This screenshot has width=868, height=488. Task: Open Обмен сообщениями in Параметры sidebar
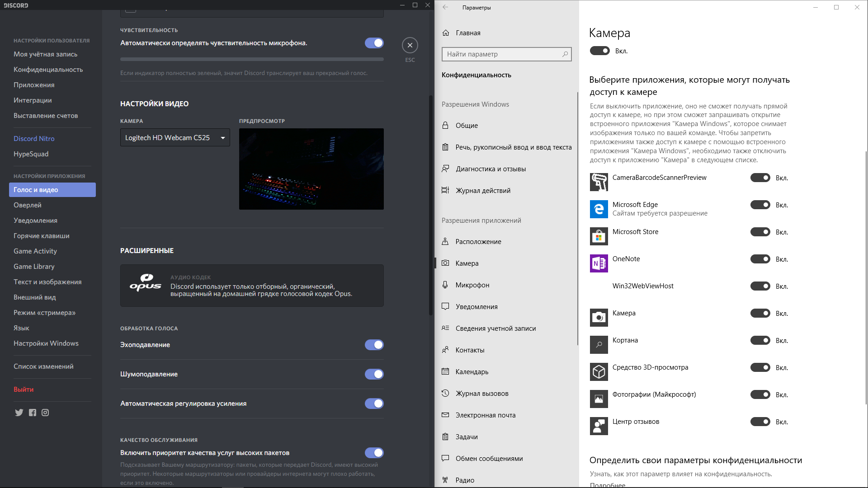(506, 459)
